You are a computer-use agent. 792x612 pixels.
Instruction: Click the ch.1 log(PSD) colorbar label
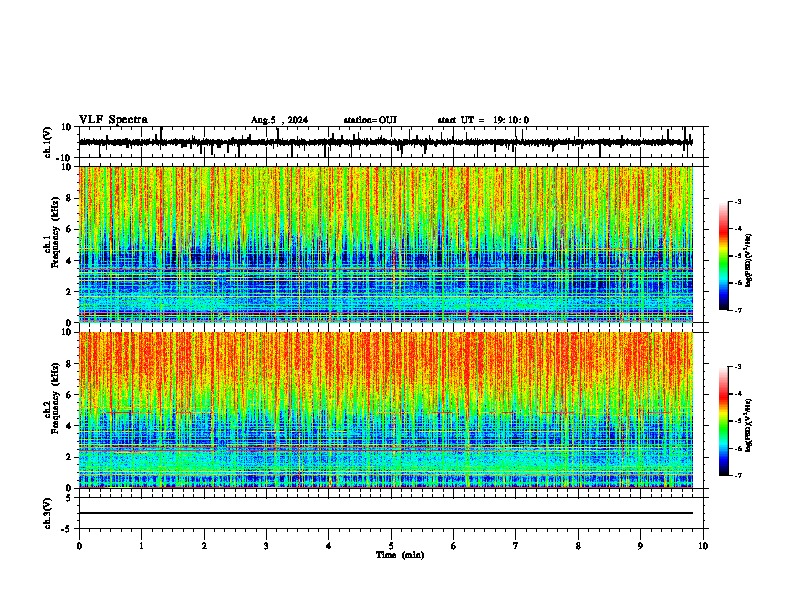pos(748,260)
